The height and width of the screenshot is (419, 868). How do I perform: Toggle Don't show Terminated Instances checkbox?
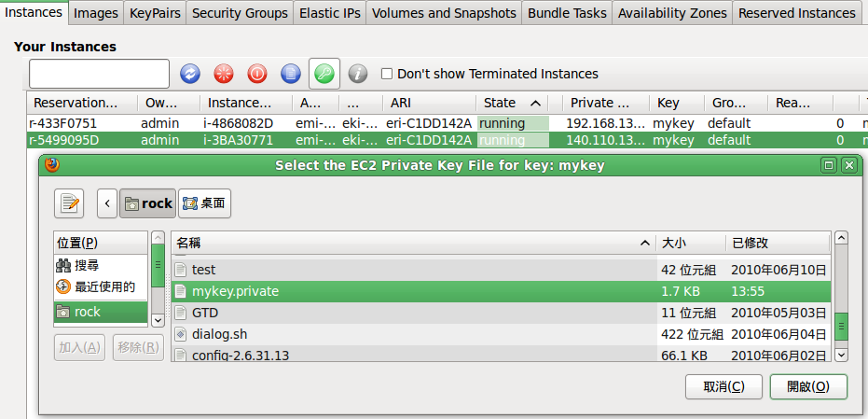pyautogui.click(x=387, y=74)
